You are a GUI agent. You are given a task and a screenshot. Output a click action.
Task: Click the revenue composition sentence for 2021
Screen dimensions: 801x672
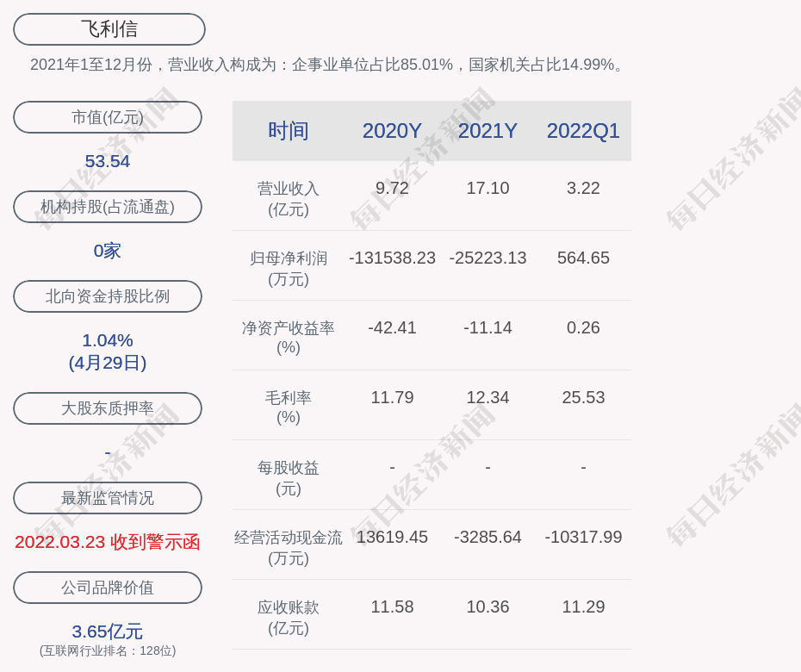tap(327, 65)
